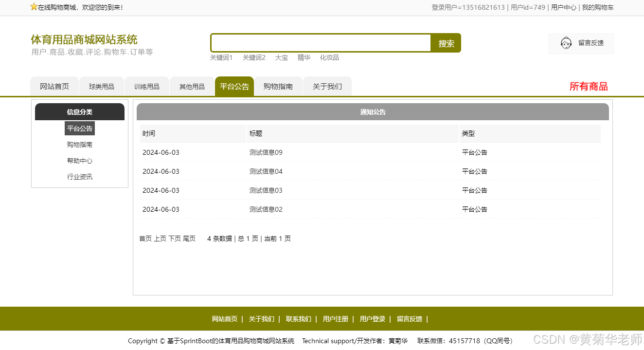The width and height of the screenshot is (644, 350).
Task: Select 购物指南 in the 信息分类 sidebar
Action: [80, 145]
